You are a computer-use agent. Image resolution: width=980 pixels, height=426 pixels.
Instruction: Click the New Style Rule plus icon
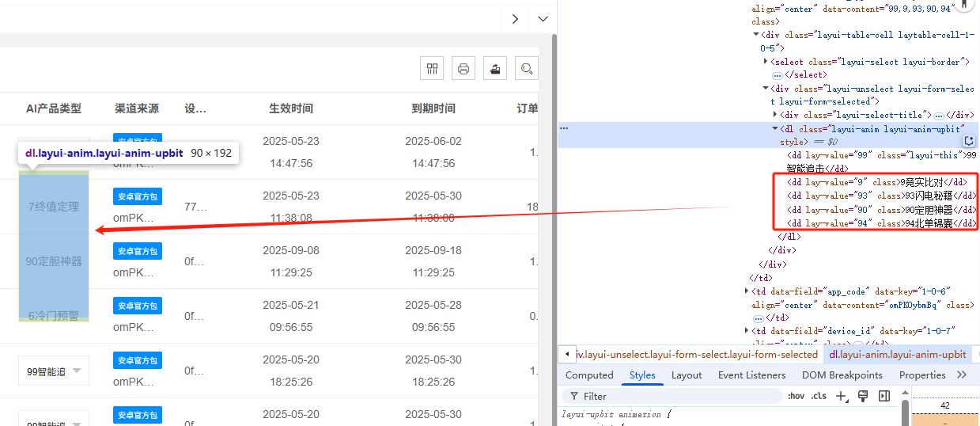point(842,396)
